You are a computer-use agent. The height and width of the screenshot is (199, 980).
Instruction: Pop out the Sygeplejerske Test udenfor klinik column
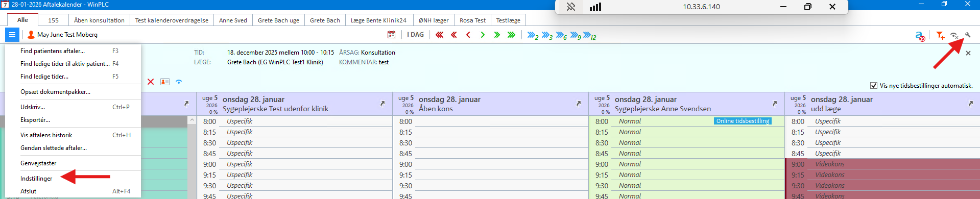point(382,104)
